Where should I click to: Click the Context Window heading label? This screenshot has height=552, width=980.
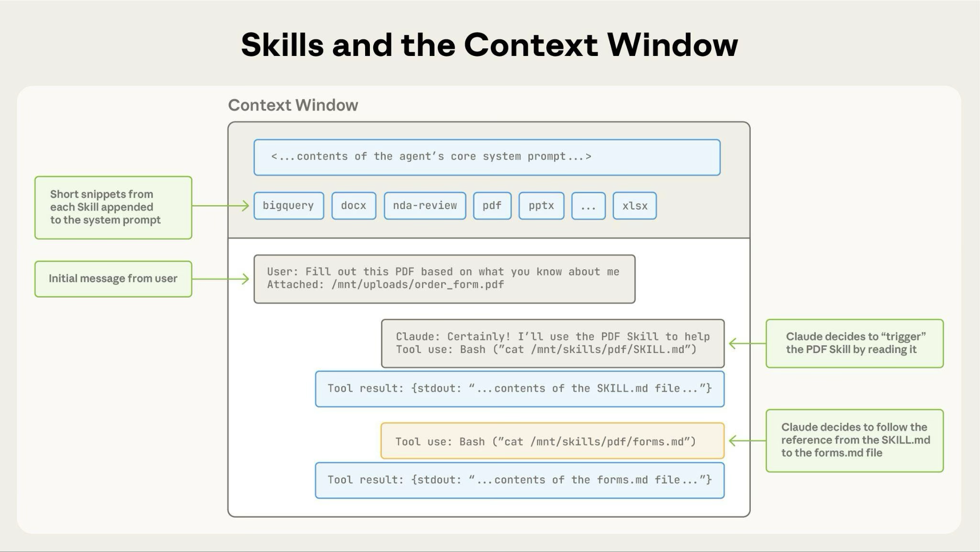pos(293,105)
